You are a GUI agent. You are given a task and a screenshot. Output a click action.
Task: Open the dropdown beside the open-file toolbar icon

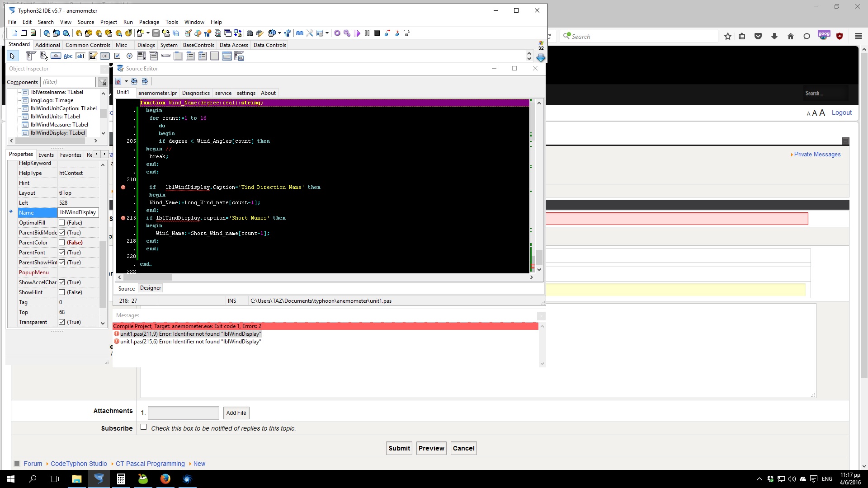(x=148, y=33)
